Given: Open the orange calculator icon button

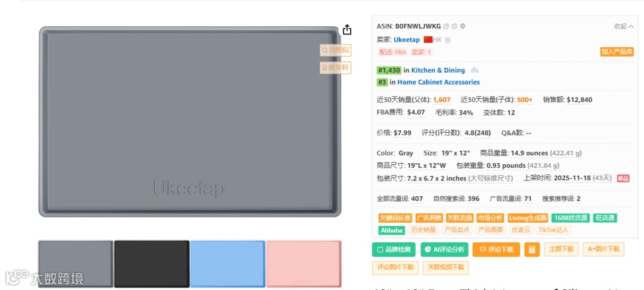Looking at the screenshot, I should [x=532, y=250].
